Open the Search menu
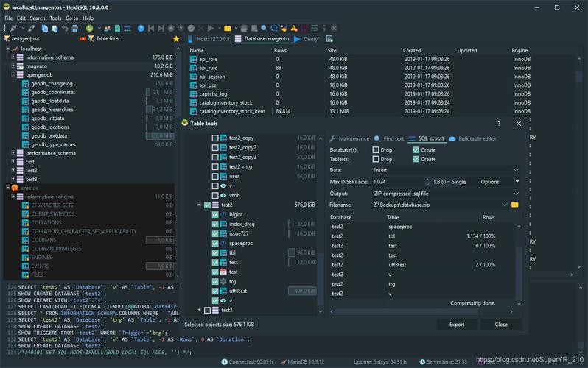The image size is (588, 368). pos(38,18)
